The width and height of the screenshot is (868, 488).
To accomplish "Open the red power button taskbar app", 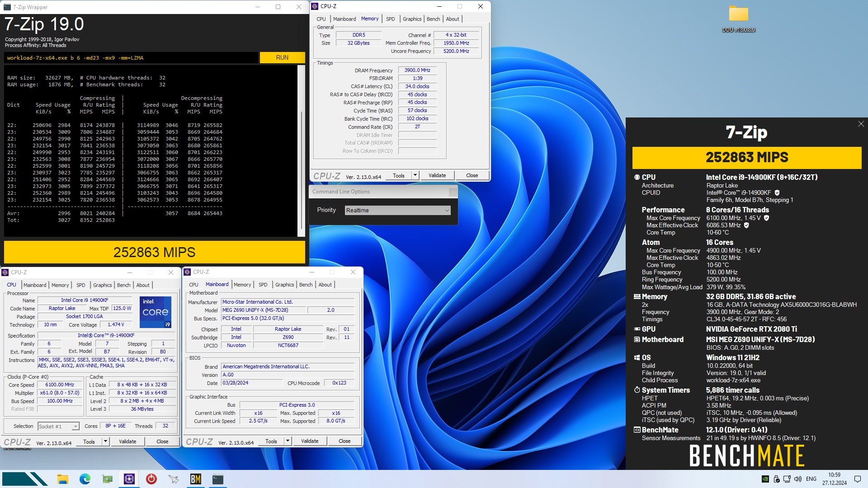I will pos(151,479).
